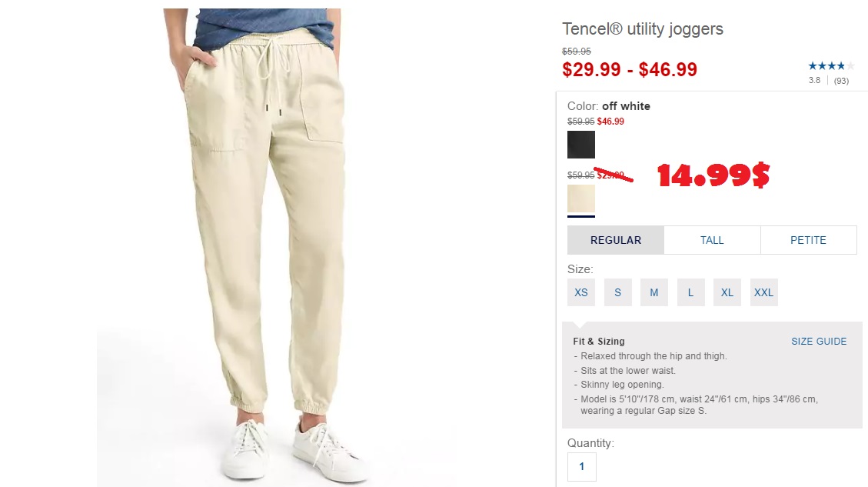Switch to the TALL fit tab
Screen dimensions: 868x487
pyautogui.click(x=712, y=240)
